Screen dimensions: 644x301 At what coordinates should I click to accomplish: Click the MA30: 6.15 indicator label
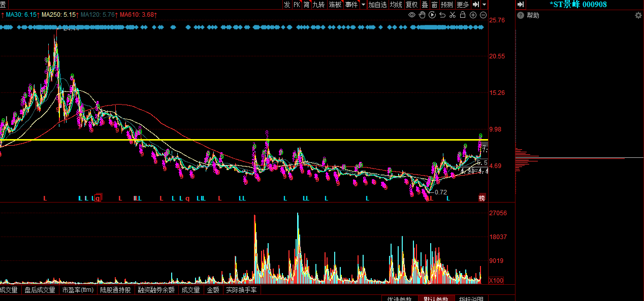point(21,15)
